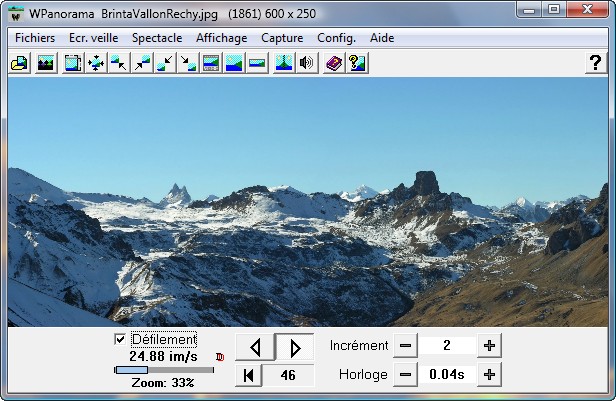Viewport: 616px width, 401px height.
Task: Click the move-to-bottom-left arrow icon
Action: [x=165, y=63]
